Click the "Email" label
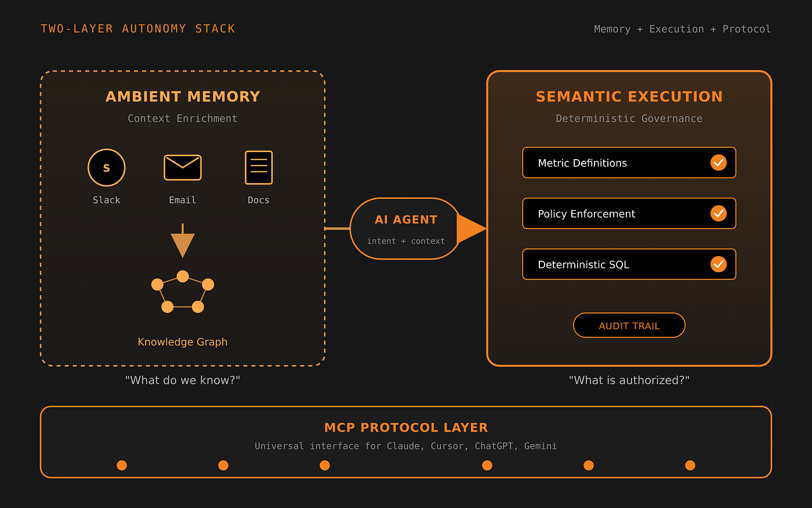This screenshot has height=508, width=812. click(183, 200)
